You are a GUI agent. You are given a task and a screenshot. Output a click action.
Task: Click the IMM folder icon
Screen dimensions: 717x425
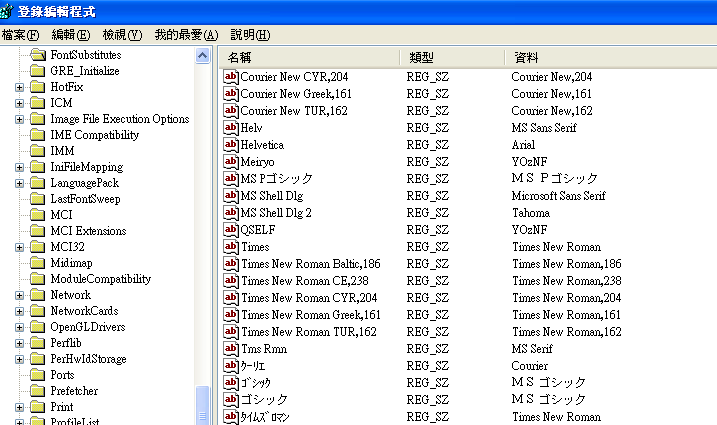(37, 151)
